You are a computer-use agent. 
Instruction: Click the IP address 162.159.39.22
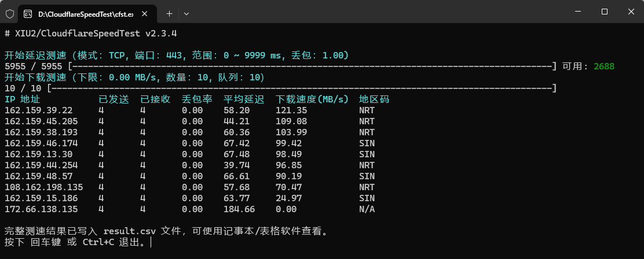coord(38,110)
